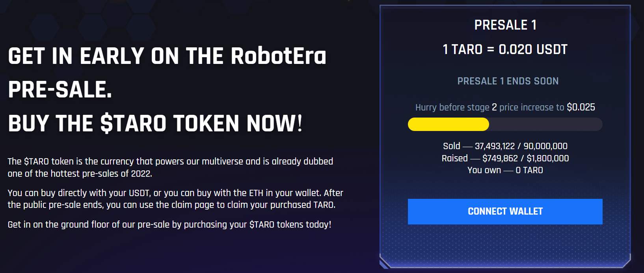Screen dimensions: 644x273
Task: Click the yellow presale progress bar
Action: pyautogui.click(x=449, y=124)
